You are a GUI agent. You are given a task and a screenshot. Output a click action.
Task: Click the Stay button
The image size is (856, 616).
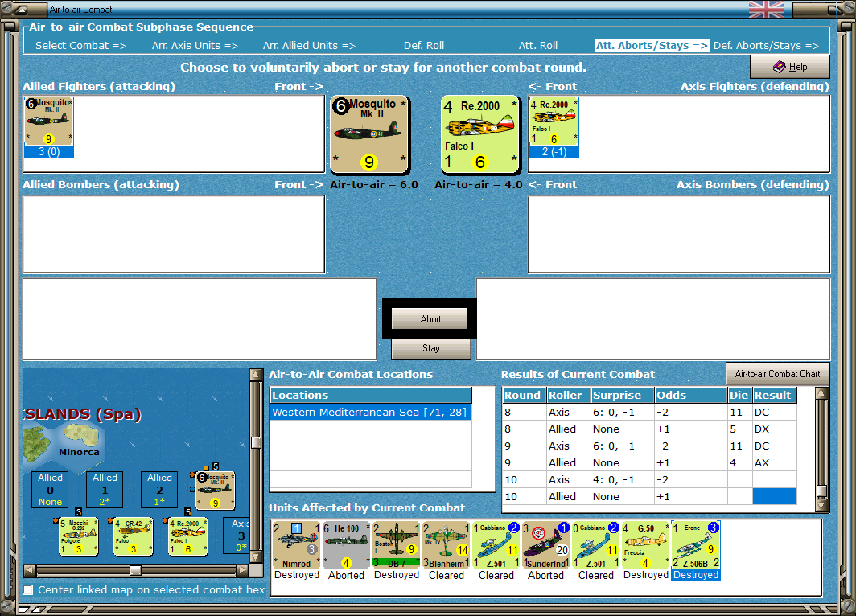click(x=430, y=348)
